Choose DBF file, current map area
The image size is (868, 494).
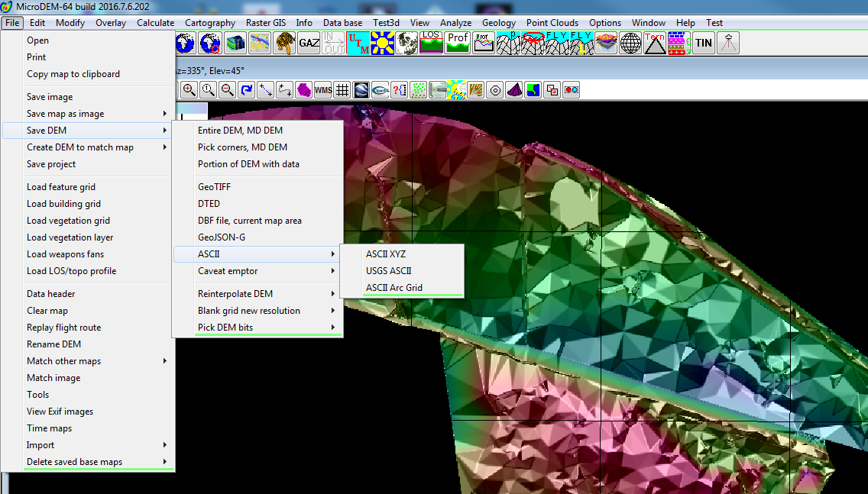point(257,221)
